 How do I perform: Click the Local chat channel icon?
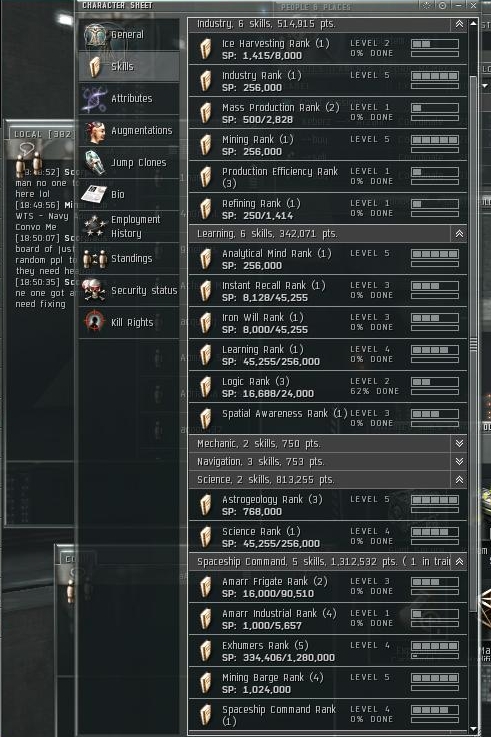pos(28,160)
